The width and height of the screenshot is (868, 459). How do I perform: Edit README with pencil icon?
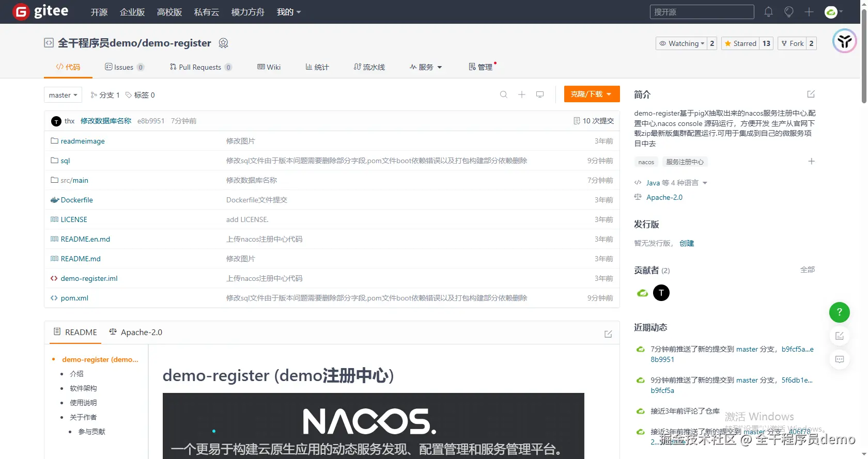point(608,334)
